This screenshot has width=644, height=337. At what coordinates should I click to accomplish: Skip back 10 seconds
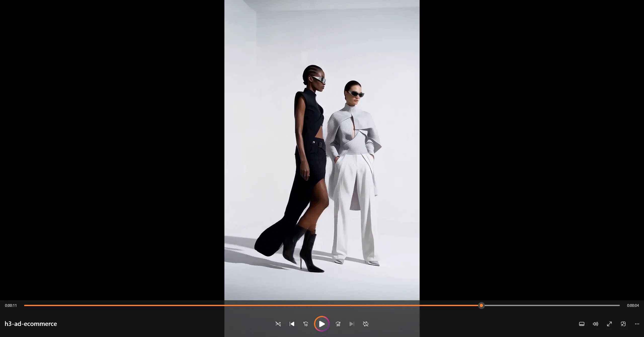(x=306, y=324)
